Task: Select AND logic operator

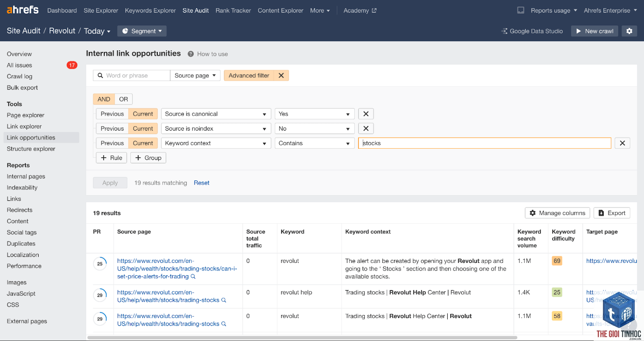Action: point(104,99)
